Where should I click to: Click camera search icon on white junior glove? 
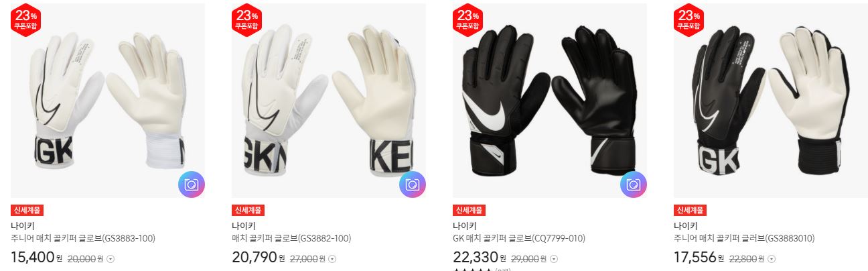pyautogui.click(x=192, y=184)
